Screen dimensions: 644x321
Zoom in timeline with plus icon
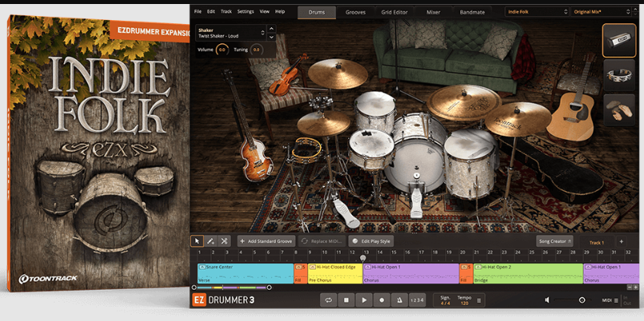[x=636, y=287]
